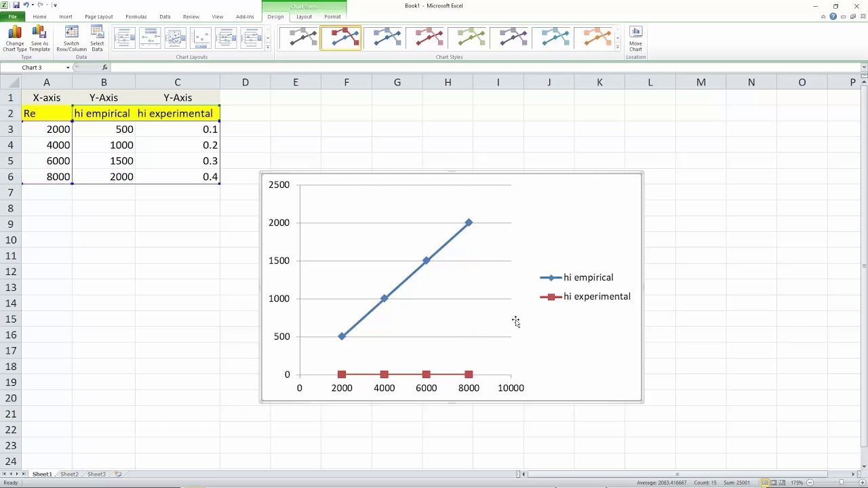Apply the sixth chart layout thumbnail
868x488 pixels.
pyautogui.click(x=251, y=38)
